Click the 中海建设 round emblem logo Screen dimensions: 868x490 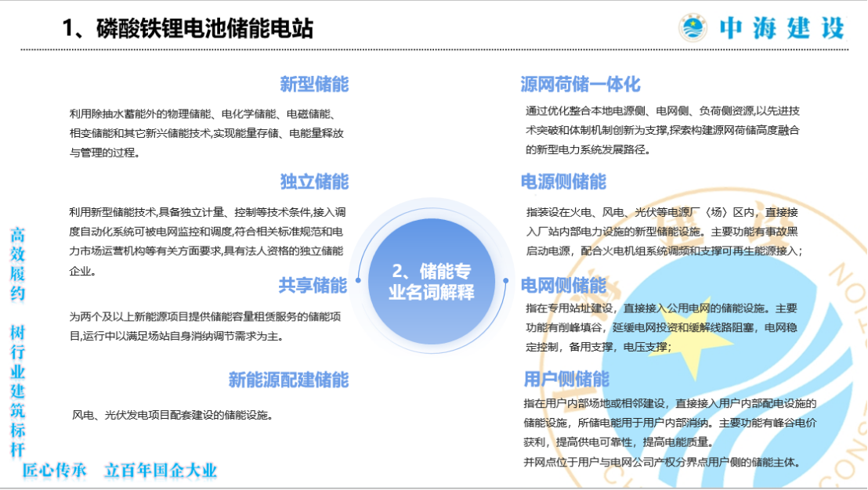point(693,27)
